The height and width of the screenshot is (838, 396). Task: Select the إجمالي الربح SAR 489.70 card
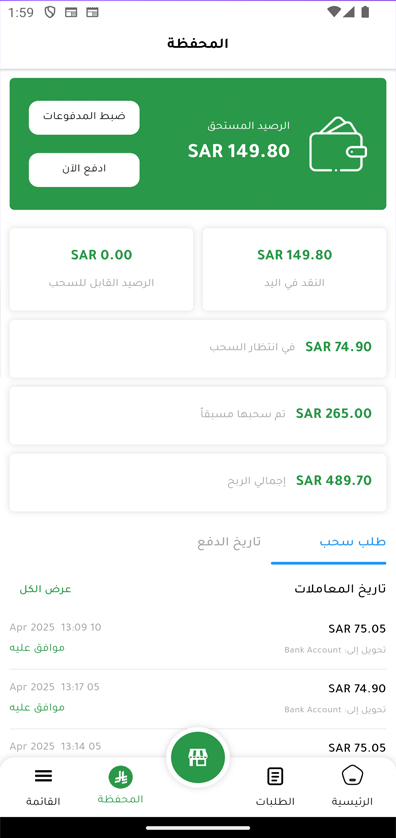point(198,482)
